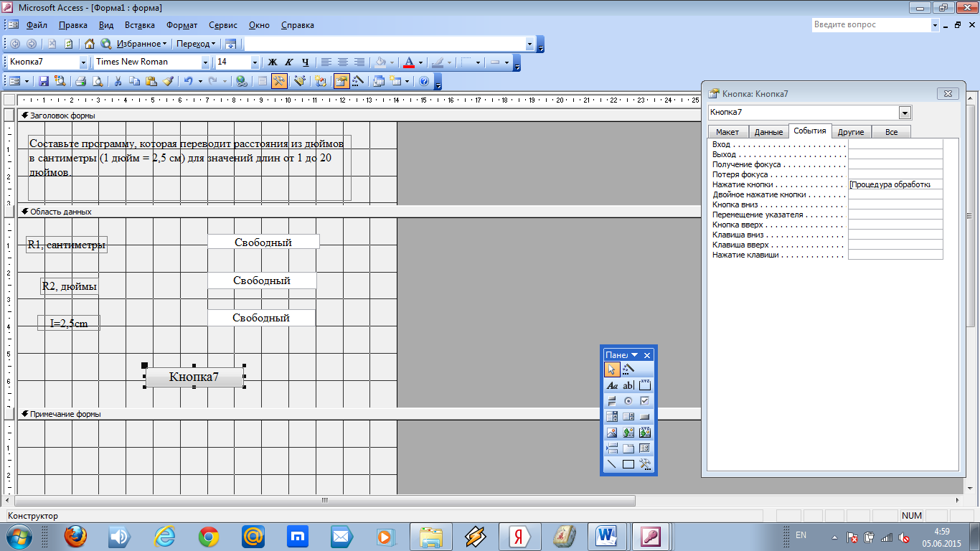
Task: Switch to the Данные tab
Action: click(768, 132)
